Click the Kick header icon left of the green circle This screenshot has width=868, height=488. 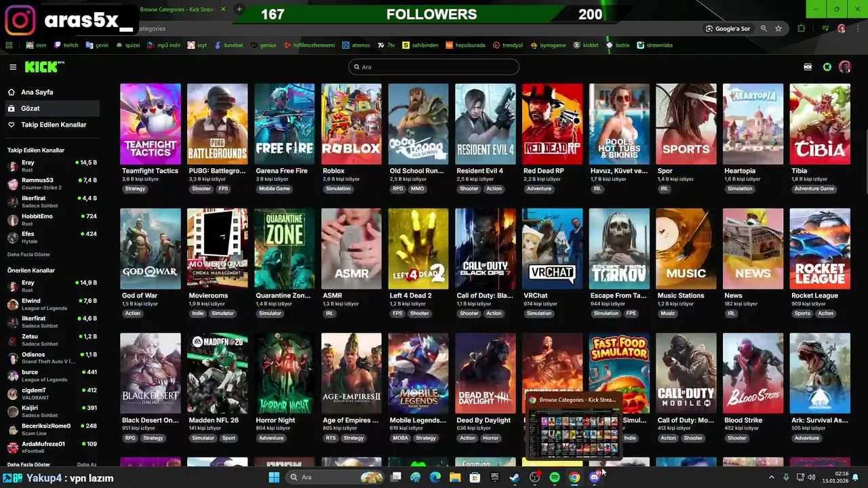tap(808, 67)
